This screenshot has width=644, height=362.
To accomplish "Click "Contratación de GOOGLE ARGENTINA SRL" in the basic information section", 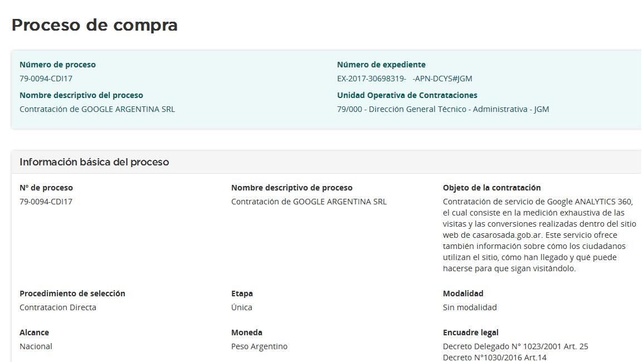I will 309,202.
